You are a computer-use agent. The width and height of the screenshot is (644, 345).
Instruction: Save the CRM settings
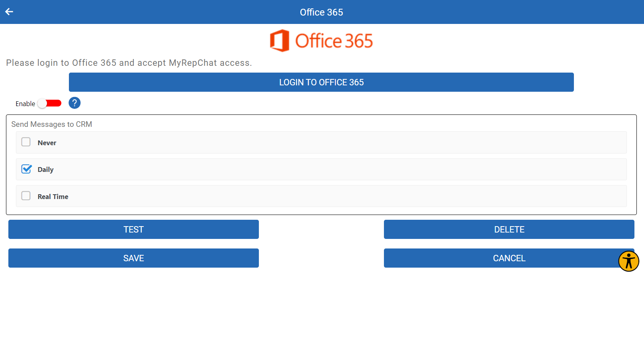pyautogui.click(x=133, y=258)
